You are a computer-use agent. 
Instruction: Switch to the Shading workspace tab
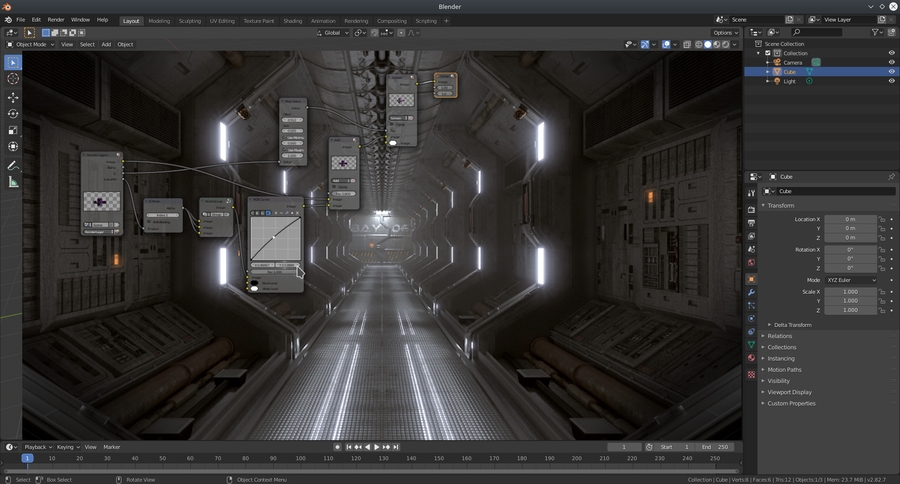tap(292, 20)
